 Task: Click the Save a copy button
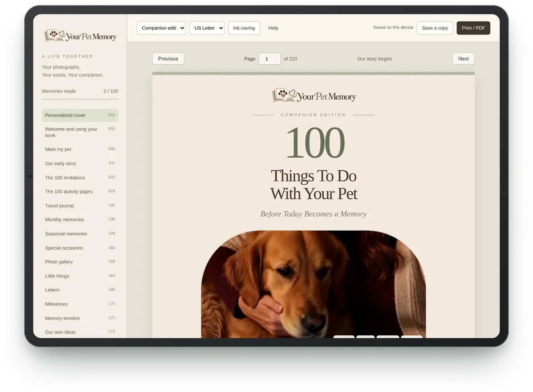point(435,28)
